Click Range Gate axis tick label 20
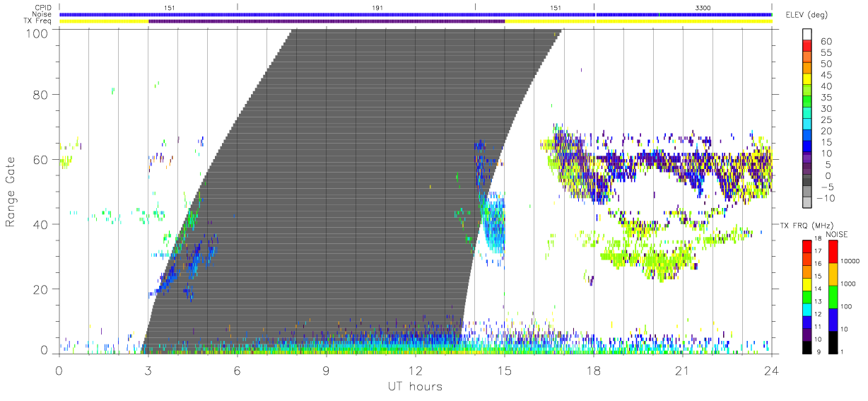 coord(40,290)
